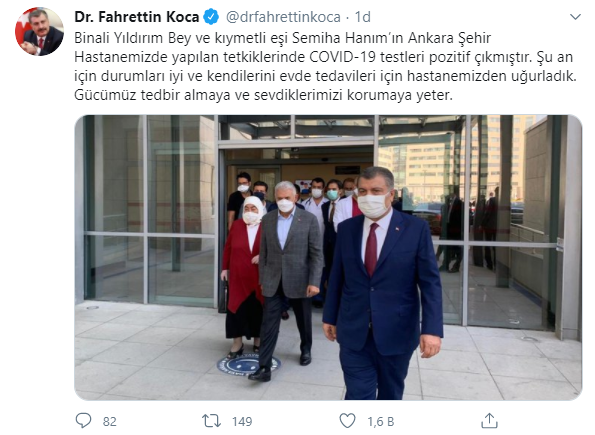The height and width of the screenshot is (435, 595).
Task: Click the 1,6 B likes count
Action: 381,421
